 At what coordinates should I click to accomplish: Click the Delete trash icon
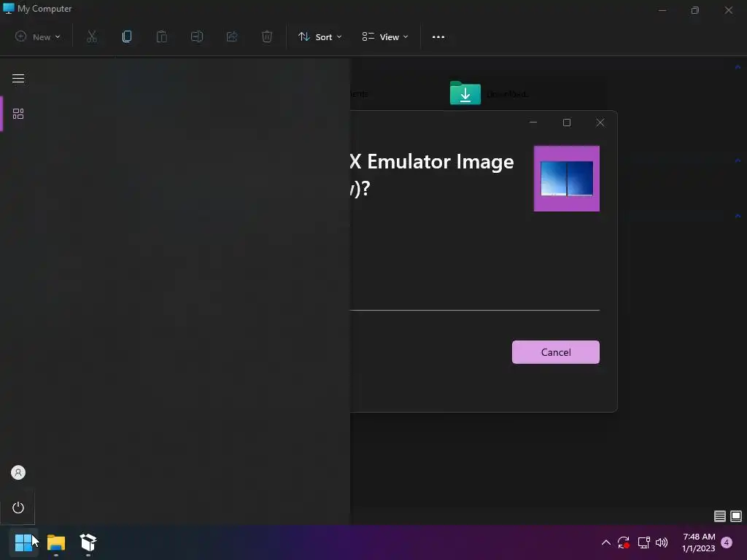pos(267,36)
